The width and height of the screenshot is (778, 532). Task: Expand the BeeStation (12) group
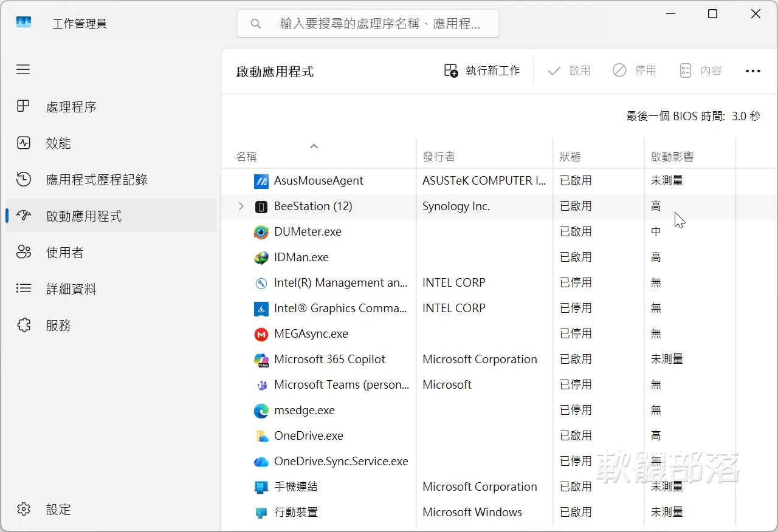coord(241,206)
